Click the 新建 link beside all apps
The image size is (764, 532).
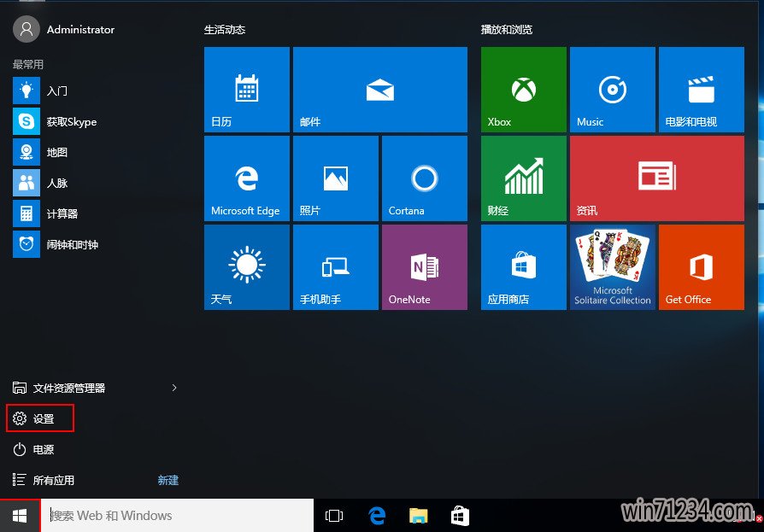[x=168, y=481]
